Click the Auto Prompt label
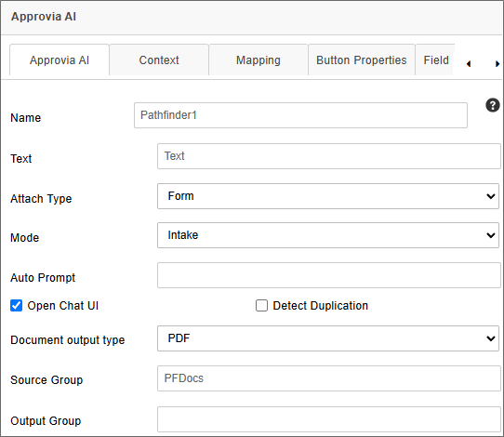Viewport: 504px width, 437px height. click(43, 278)
